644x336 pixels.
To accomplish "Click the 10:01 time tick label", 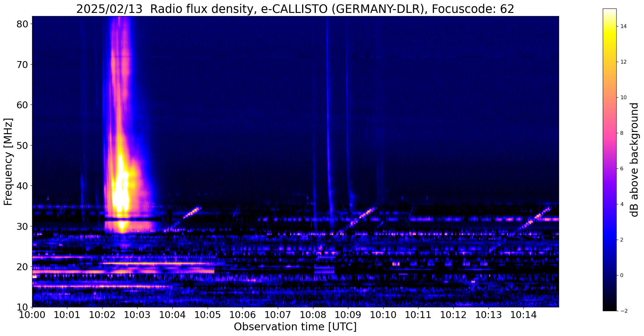I will [67, 315].
